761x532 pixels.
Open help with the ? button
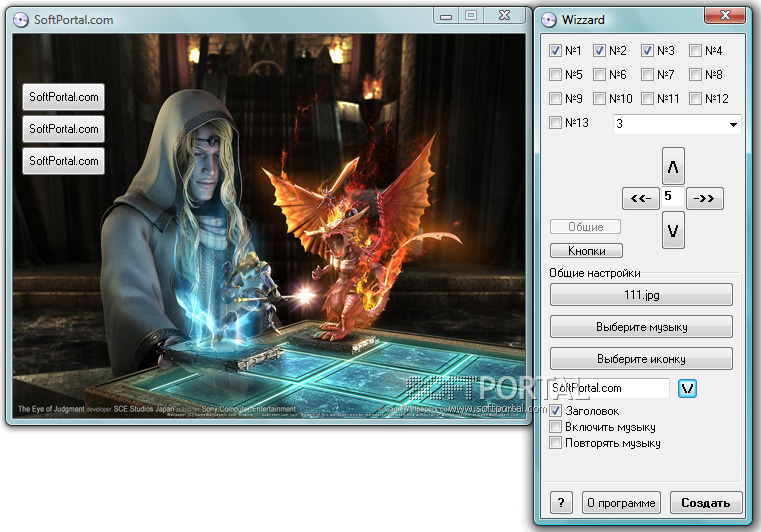[562, 502]
